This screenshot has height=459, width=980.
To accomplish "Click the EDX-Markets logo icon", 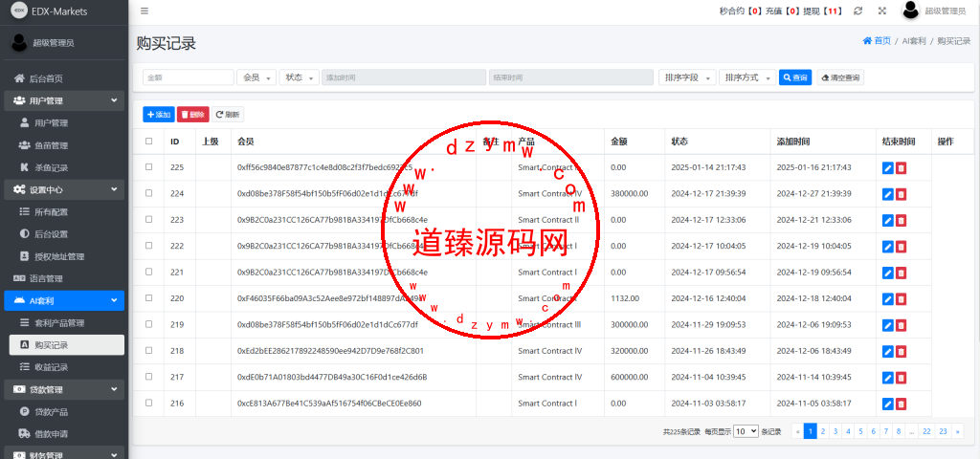I will pyautogui.click(x=19, y=11).
